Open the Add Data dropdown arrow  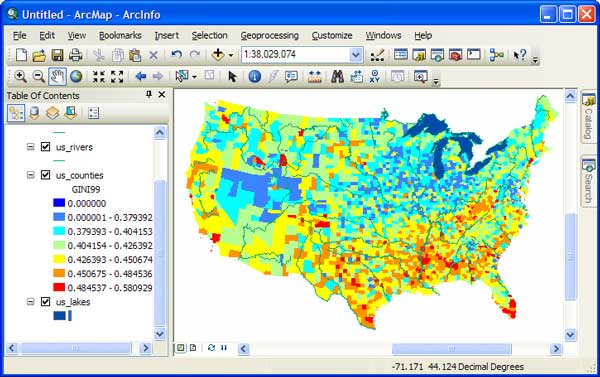231,55
